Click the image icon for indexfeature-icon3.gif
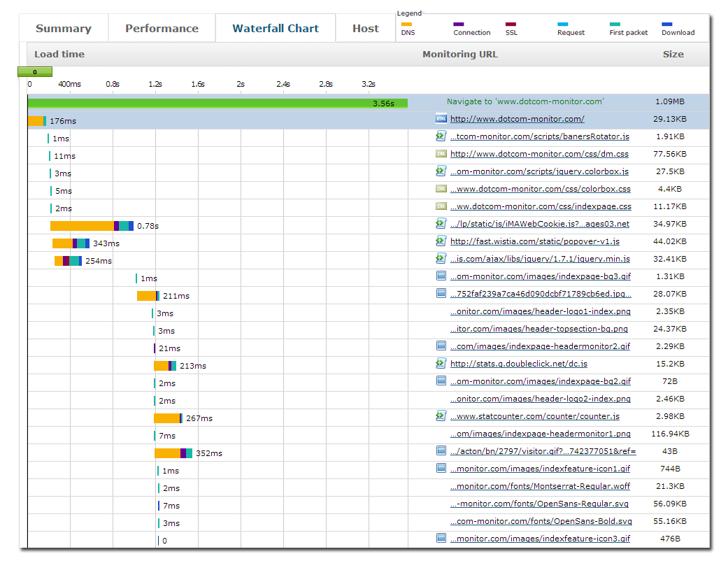 [x=441, y=538]
